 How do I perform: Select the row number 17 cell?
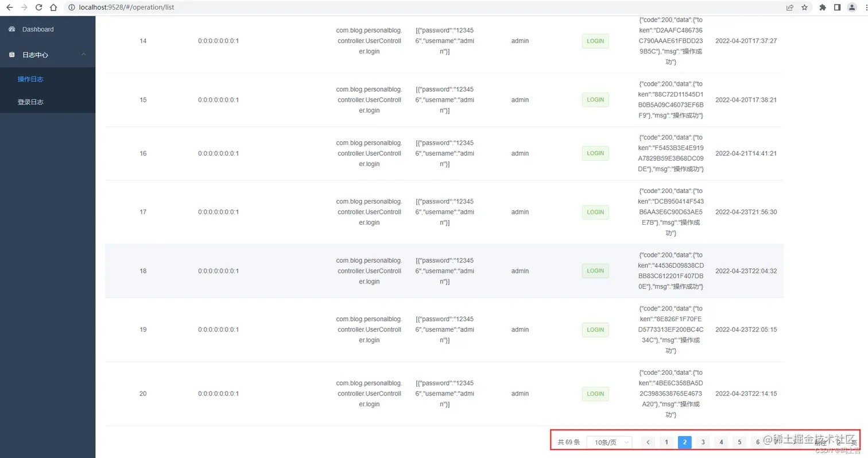143,212
